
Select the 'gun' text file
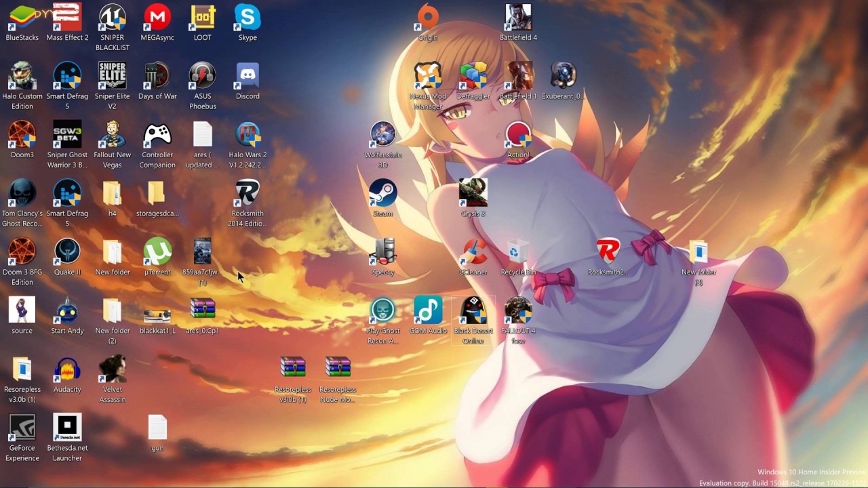(157, 428)
